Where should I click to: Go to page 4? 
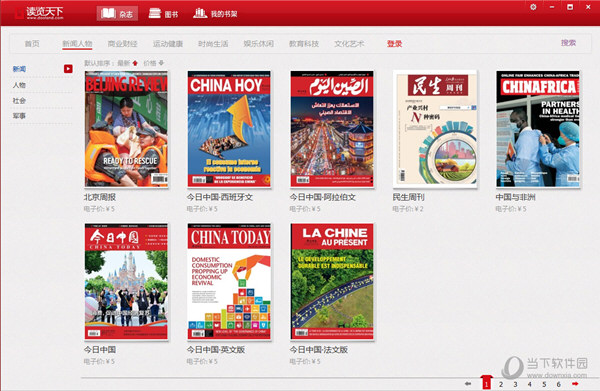[x=530, y=384]
